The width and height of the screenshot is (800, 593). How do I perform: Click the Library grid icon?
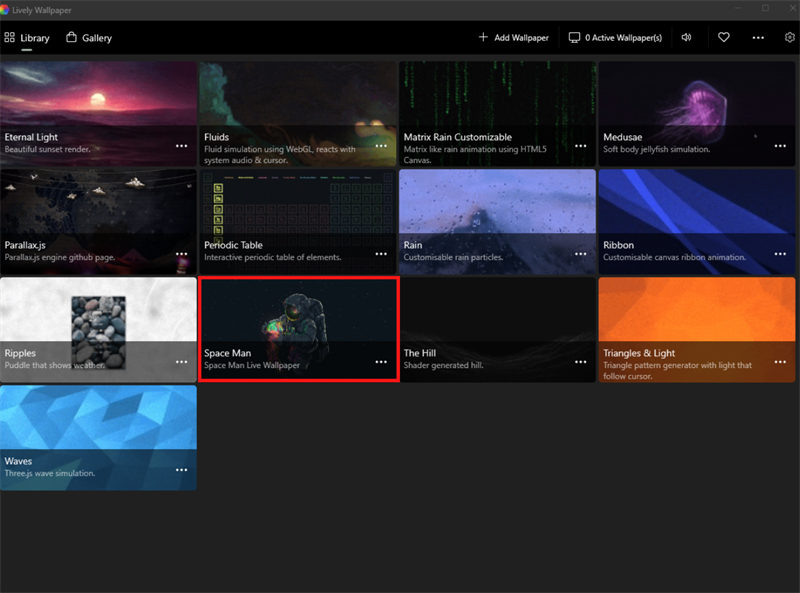point(11,37)
